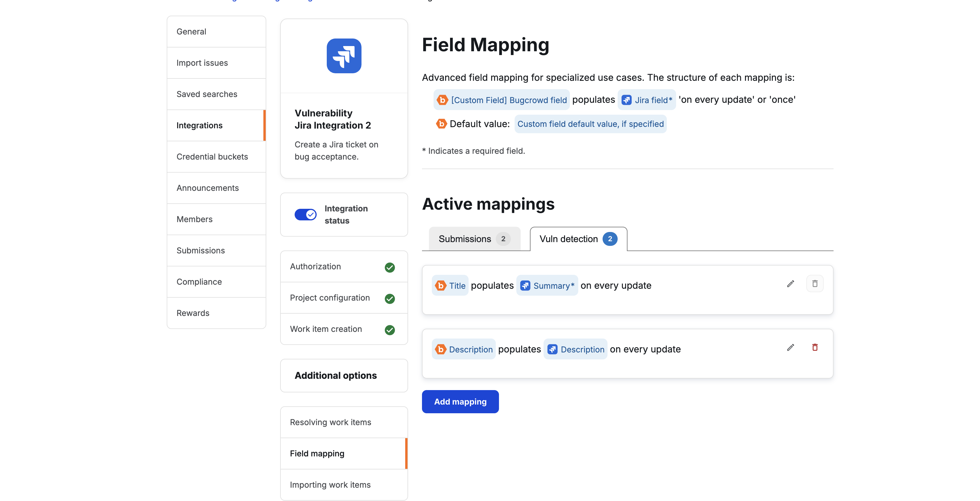
Task: Open Rewards in sidebar
Action: (216, 313)
